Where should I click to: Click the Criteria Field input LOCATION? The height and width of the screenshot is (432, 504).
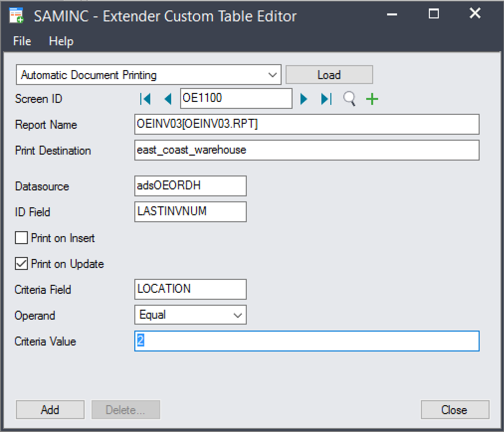click(x=191, y=289)
